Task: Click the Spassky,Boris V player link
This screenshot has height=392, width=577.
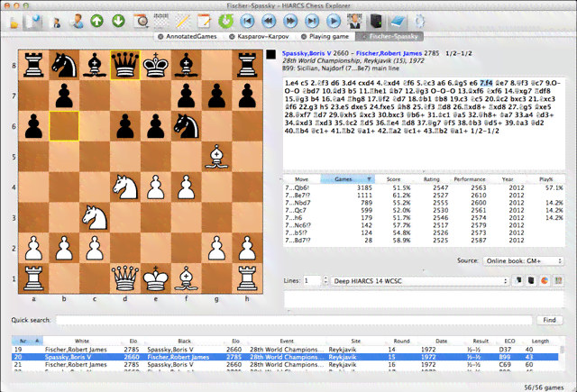Action: pos(307,53)
